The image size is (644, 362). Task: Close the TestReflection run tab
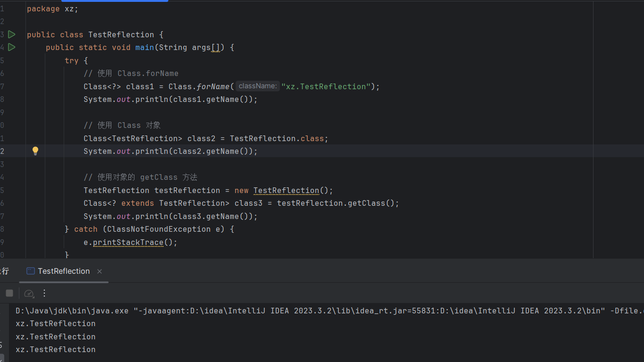[x=100, y=271]
